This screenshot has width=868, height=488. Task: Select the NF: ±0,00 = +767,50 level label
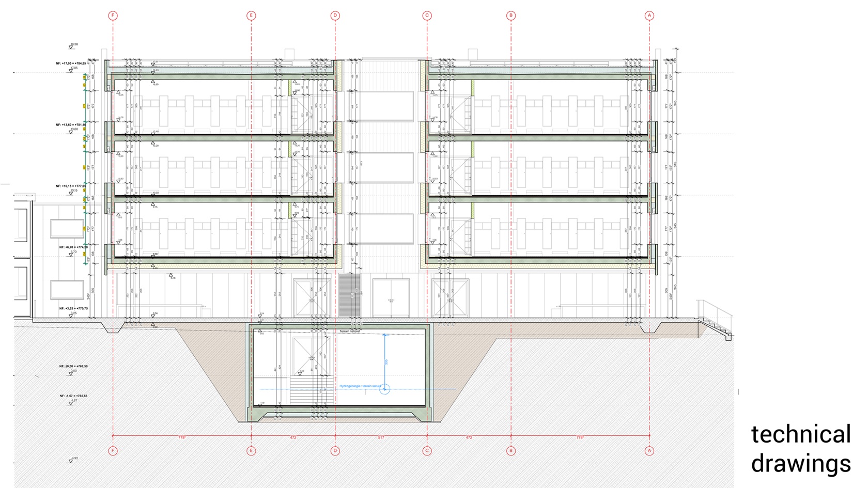pos(73,366)
